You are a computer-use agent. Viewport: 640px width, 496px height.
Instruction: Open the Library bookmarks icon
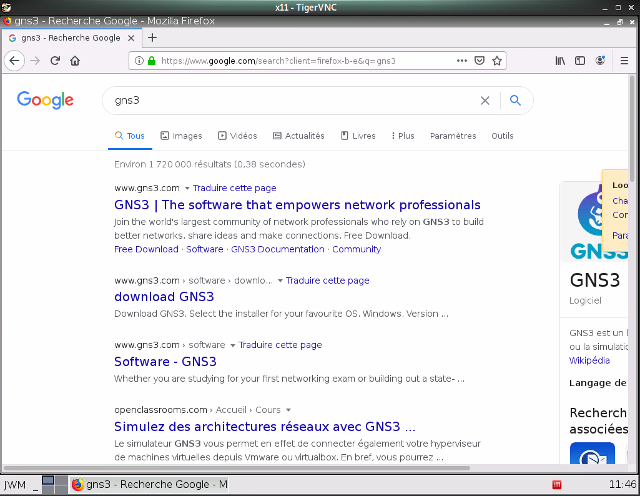point(560,61)
